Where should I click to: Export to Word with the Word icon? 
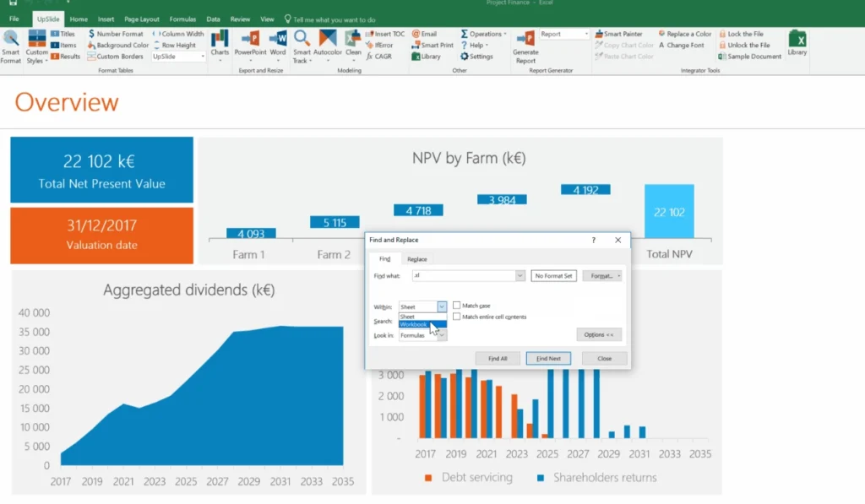click(x=278, y=45)
